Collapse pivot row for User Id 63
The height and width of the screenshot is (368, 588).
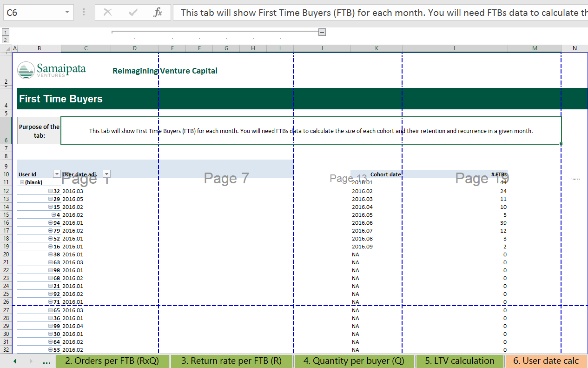tap(51, 262)
